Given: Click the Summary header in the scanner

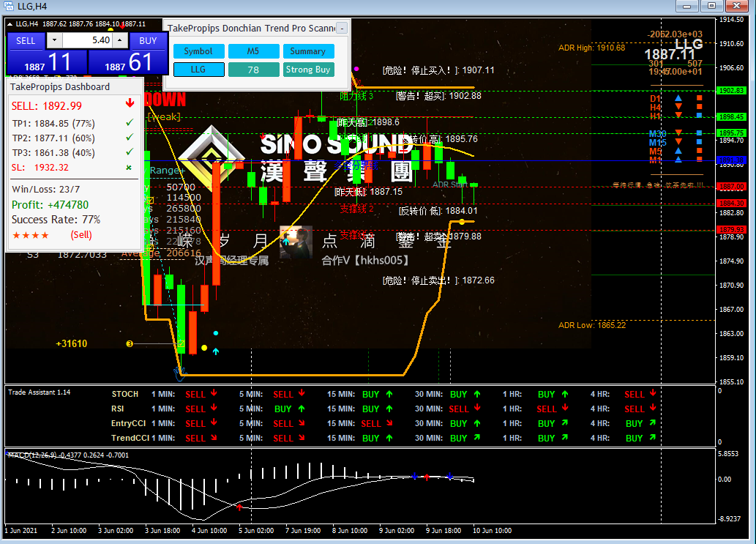Looking at the screenshot, I should pyautogui.click(x=309, y=51).
